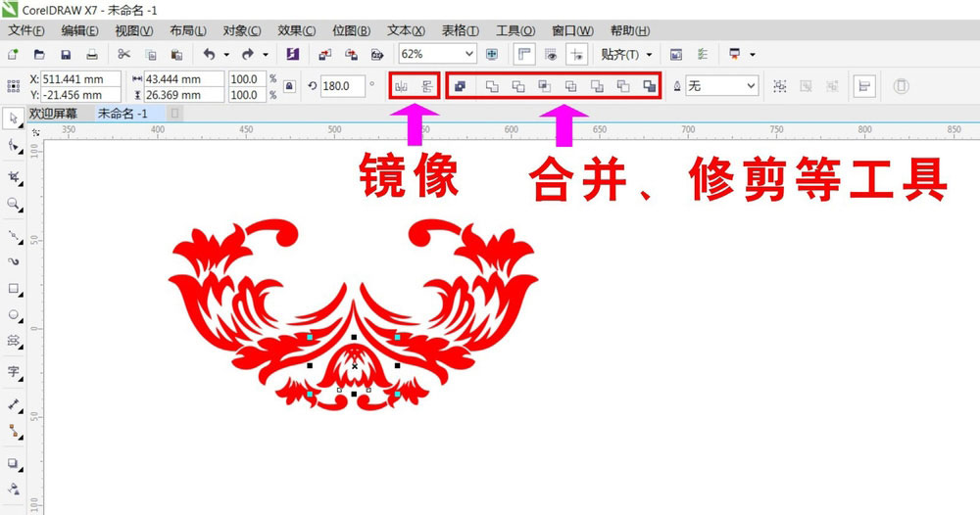Screen dimensions: 980x515
Task: Toggle the lock ratio padlock
Action: (289, 86)
